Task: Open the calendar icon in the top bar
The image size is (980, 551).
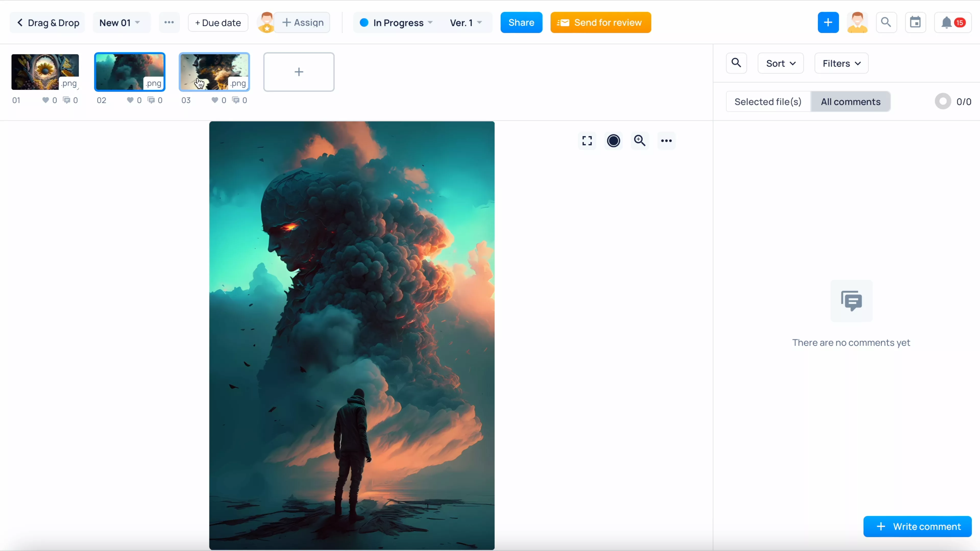Action: 915,22
